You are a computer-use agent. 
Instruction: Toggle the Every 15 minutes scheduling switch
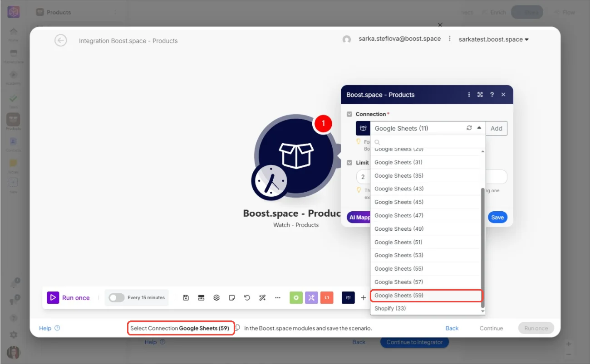click(x=117, y=298)
